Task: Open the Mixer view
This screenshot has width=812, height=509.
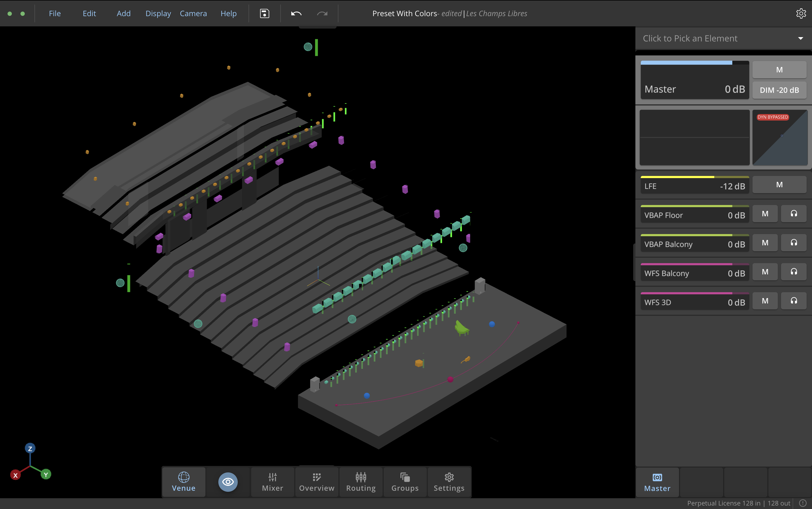Action: pos(272,482)
